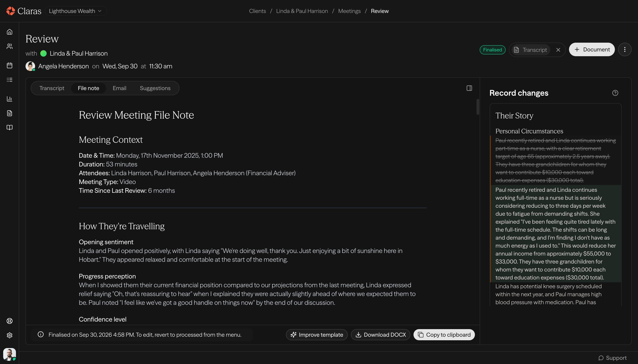Click the meeting date Wed, Sep 30
Screen dimensions: 638x364
coord(120,66)
